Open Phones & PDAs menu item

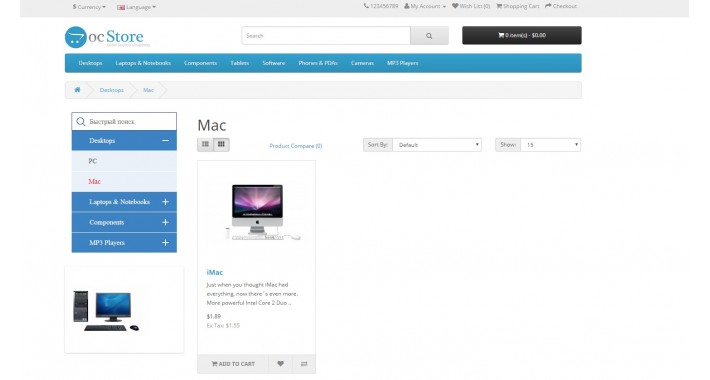[x=318, y=63]
